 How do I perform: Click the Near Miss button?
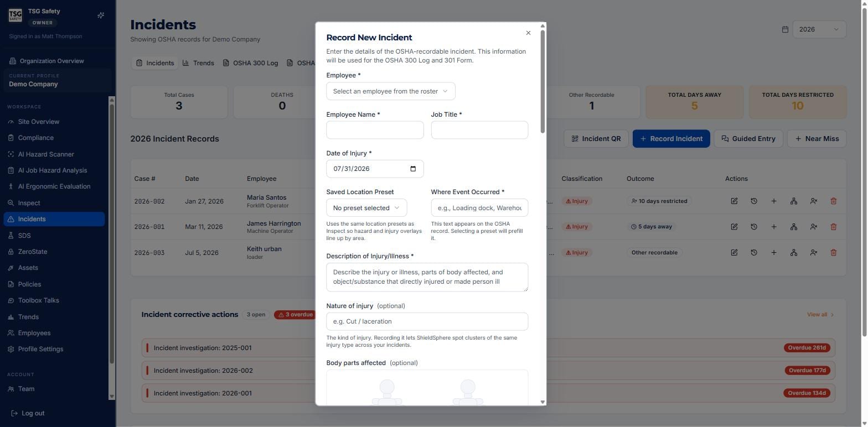[817, 139]
